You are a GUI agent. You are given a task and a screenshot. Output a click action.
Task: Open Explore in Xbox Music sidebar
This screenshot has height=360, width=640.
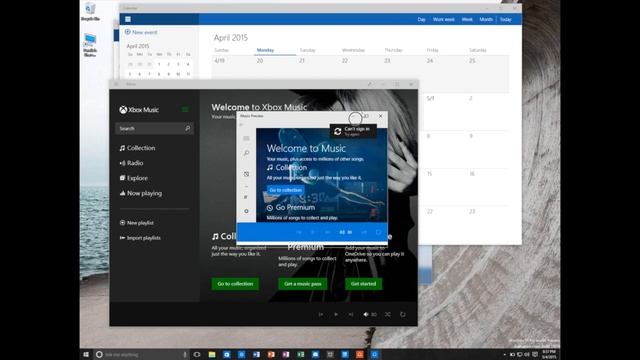134,178
